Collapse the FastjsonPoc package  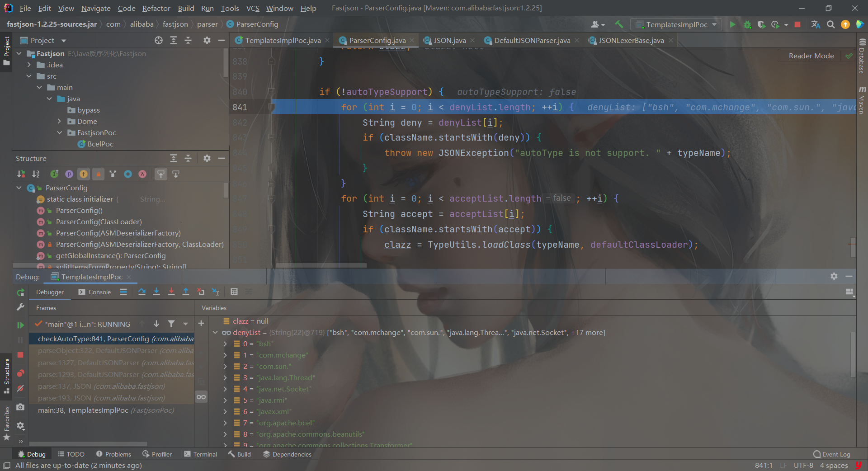point(59,133)
